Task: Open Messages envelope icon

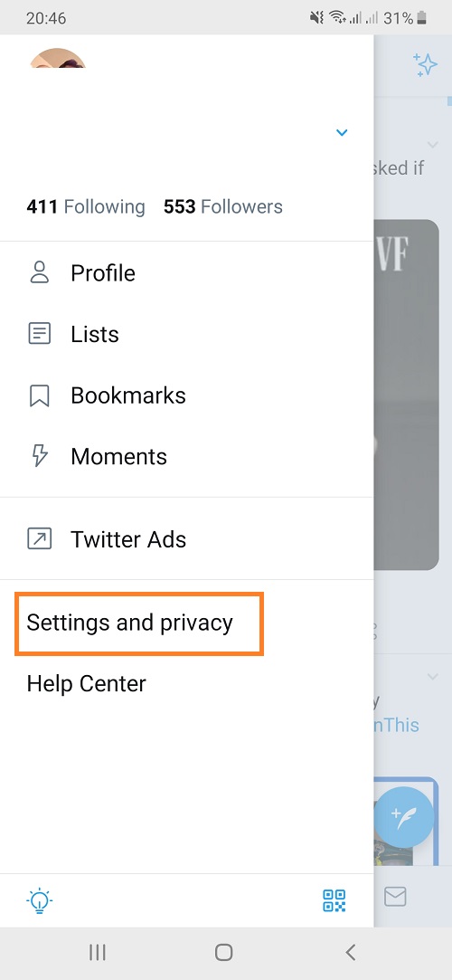Action: (x=395, y=897)
